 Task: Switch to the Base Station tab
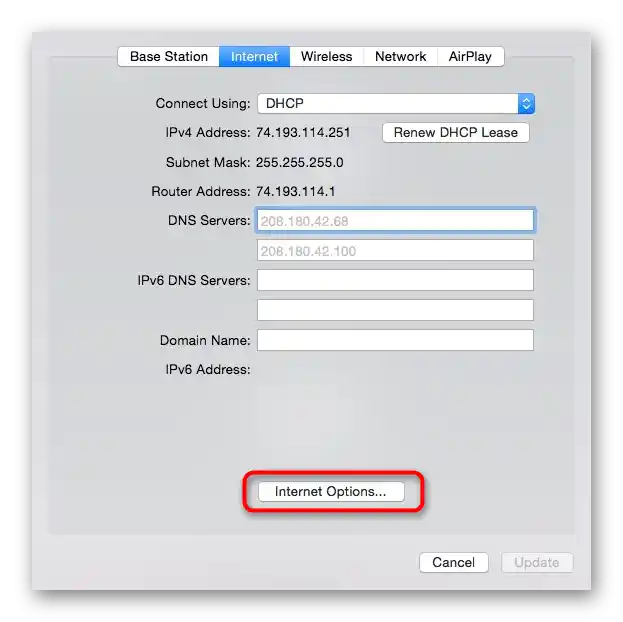(x=168, y=56)
